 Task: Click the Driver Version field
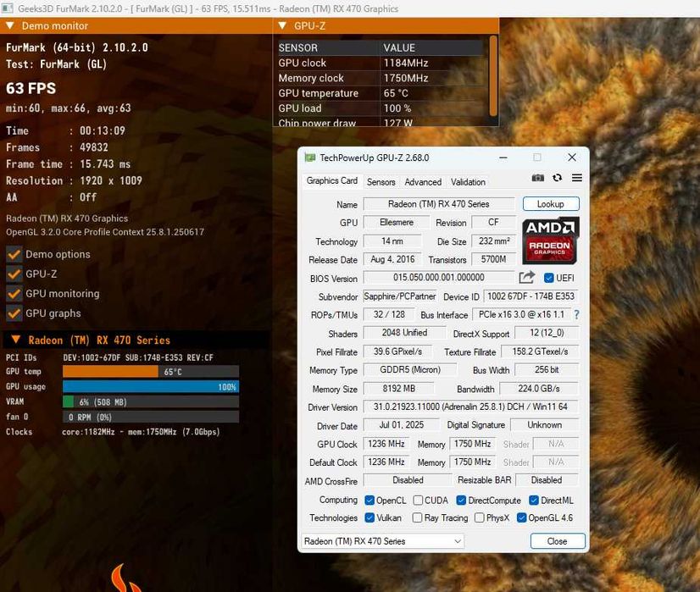[x=471, y=407]
